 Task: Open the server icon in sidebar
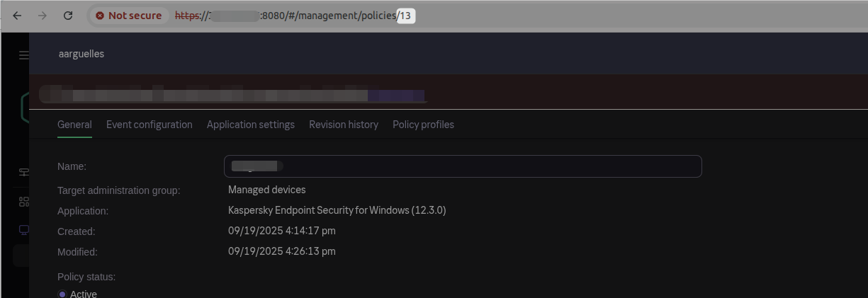click(x=23, y=172)
